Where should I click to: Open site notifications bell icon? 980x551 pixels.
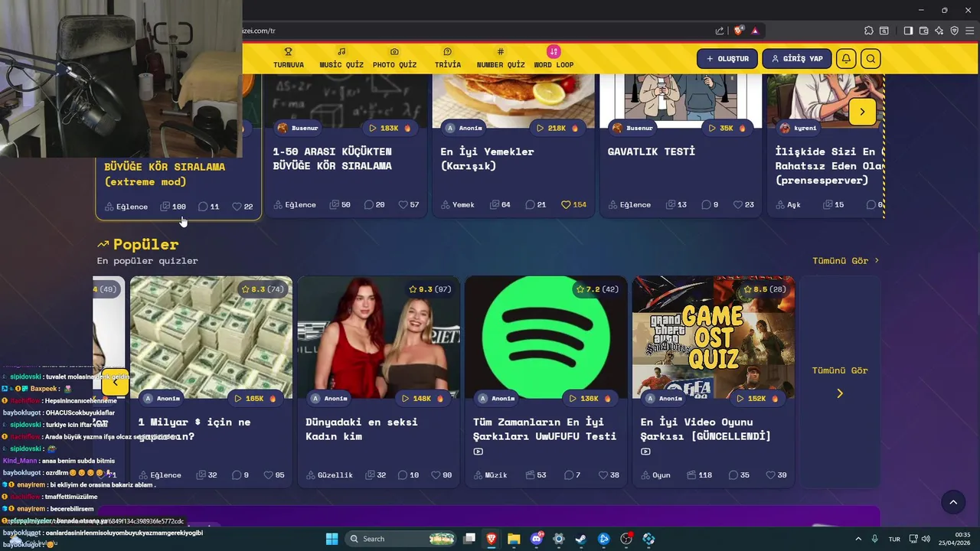pyautogui.click(x=846, y=59)
